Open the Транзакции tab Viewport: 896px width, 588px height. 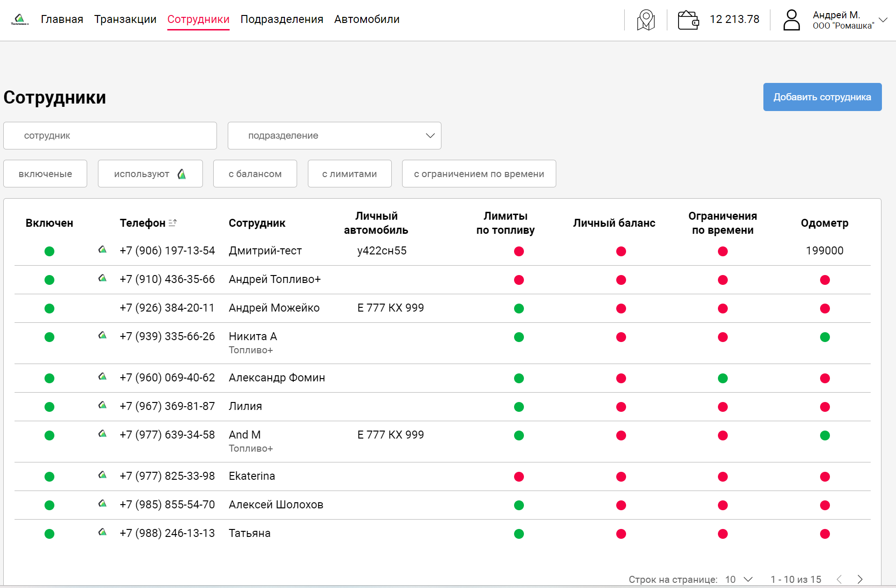coord(125,19)
